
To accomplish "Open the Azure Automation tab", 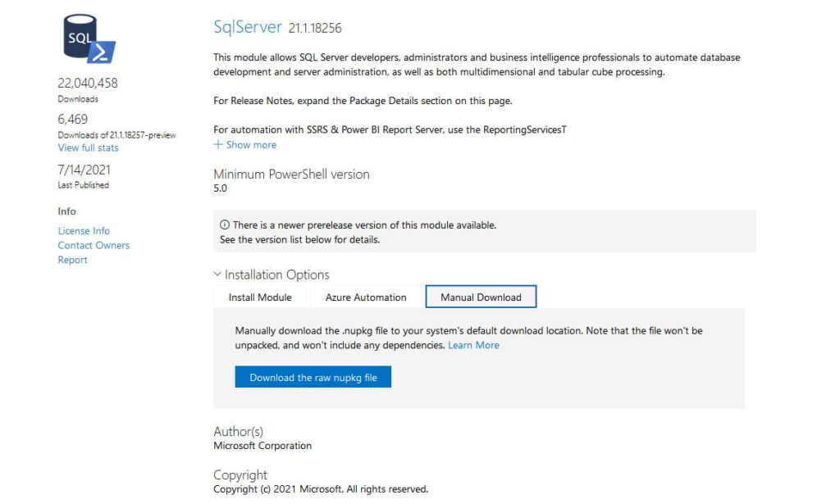I will tap(366, 297).
